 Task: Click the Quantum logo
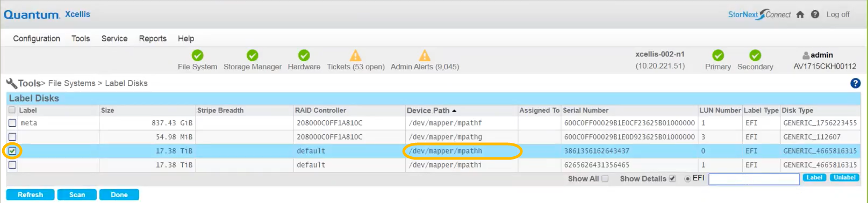[x=32, y=15]
